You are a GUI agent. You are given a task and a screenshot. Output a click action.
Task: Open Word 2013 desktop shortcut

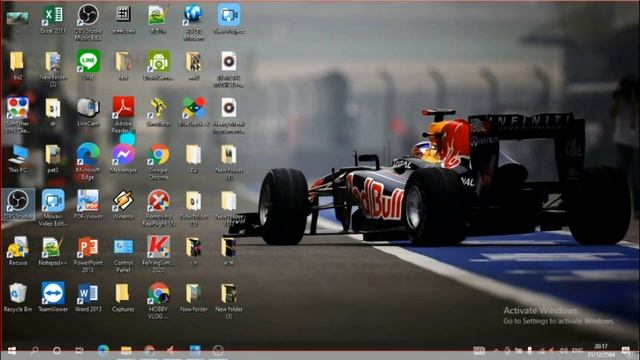[x=88, y=298]
